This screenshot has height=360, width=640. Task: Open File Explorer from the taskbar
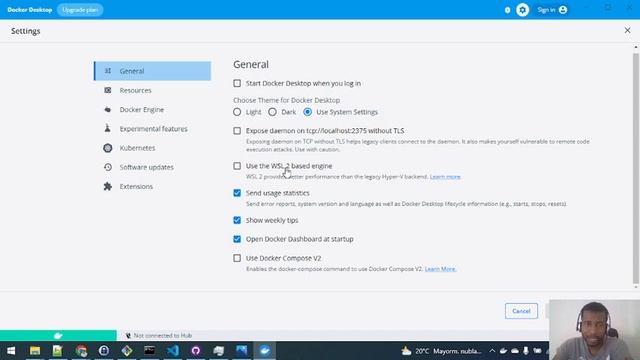[x=35, y=351]
